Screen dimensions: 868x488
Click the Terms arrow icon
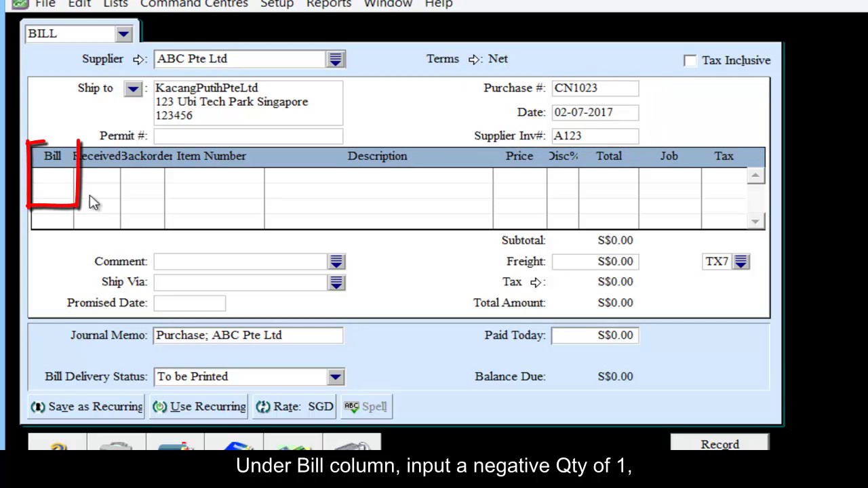click(475, 60)
